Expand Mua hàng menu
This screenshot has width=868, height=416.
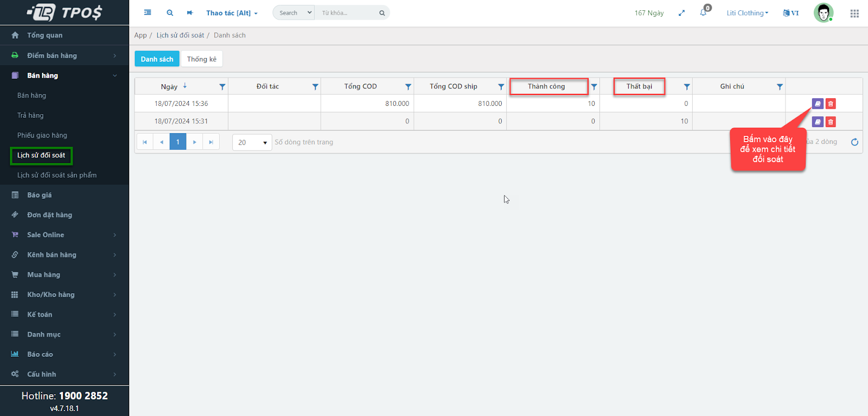coord(65,275)
